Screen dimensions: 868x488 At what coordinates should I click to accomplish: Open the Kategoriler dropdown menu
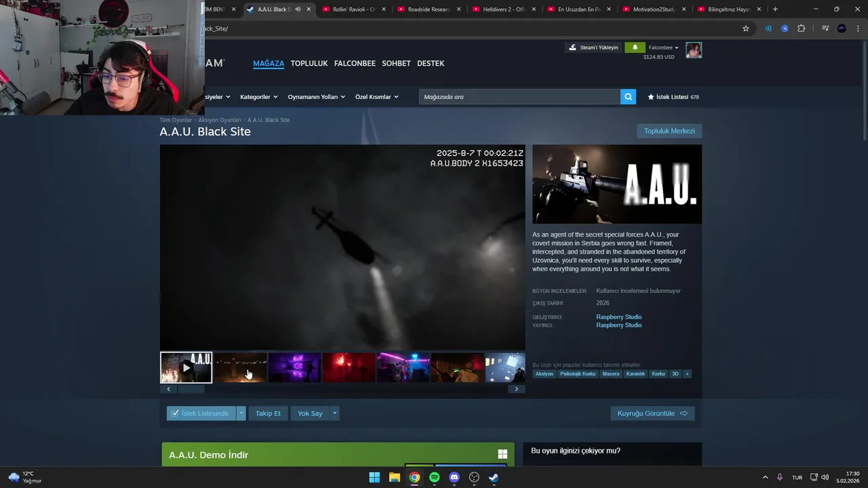[x=259, y=97]
